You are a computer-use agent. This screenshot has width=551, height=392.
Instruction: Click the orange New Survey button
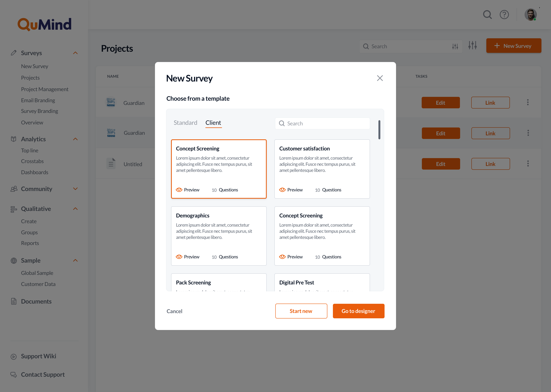pos(514,46)
